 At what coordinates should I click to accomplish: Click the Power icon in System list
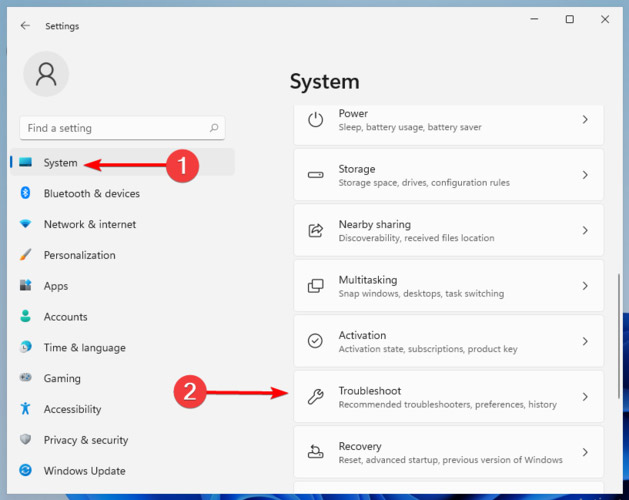(316, 120)
